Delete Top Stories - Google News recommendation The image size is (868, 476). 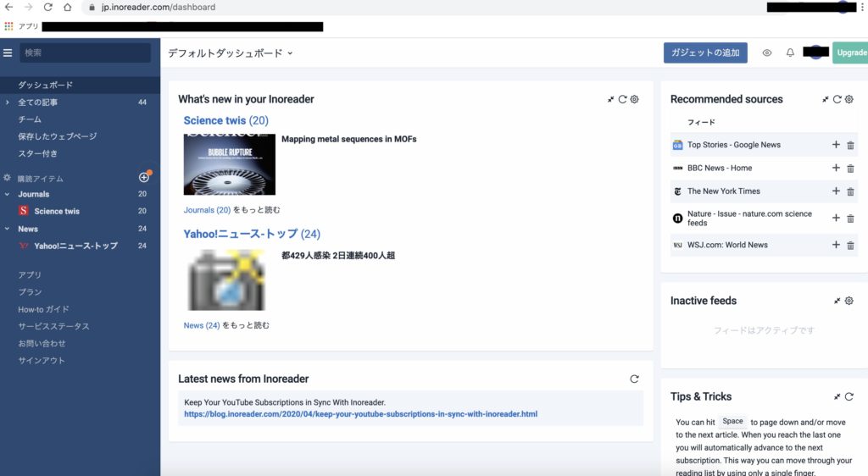pos(850,145)
